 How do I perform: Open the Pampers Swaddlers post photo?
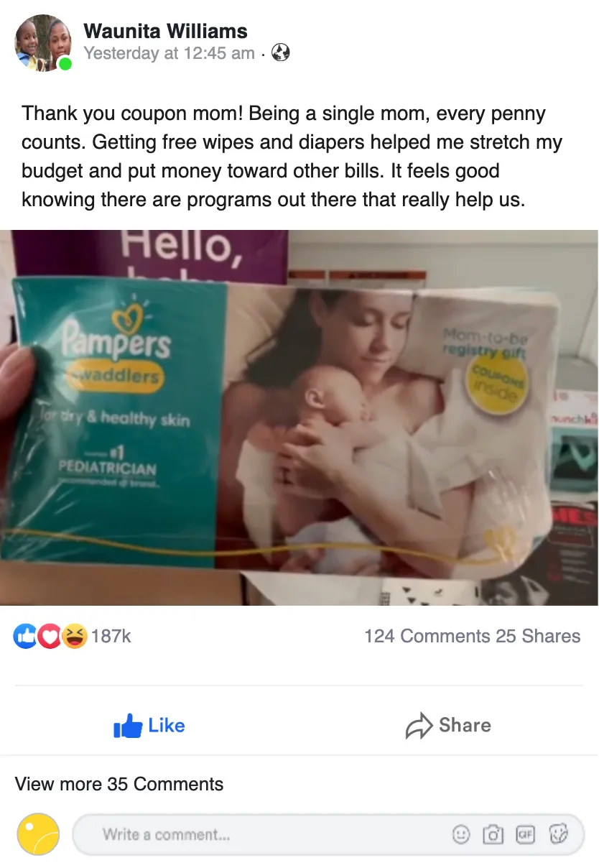point(299,417)
